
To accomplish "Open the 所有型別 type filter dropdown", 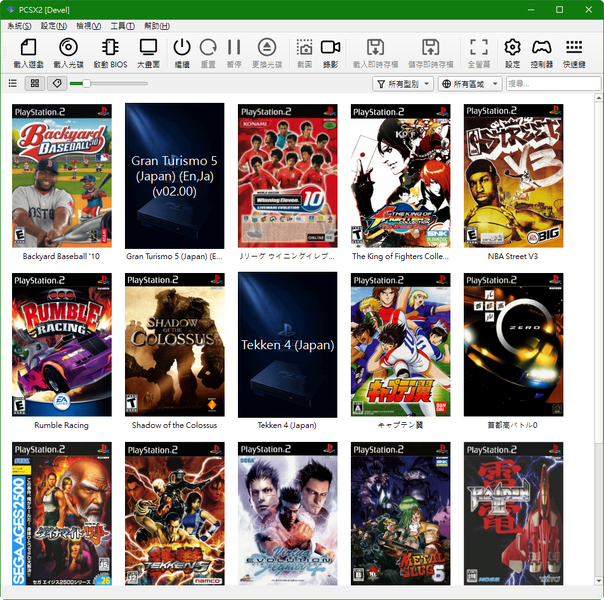I will click(x=403, y=84).
